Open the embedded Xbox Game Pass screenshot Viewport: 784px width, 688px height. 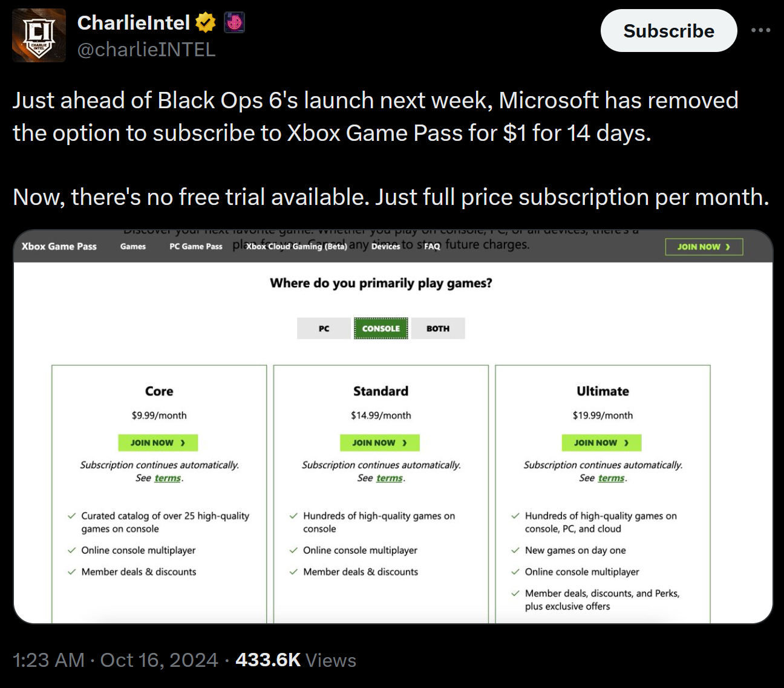(393, 426)
